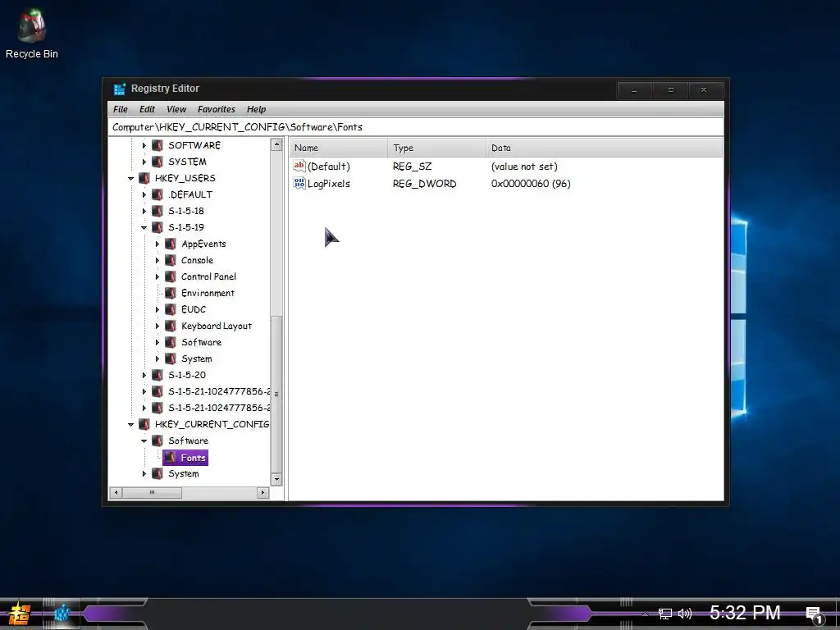
Task: Click the HKEY_CURRENT_CONFIG key folder icon
Action: pos(144,424)
